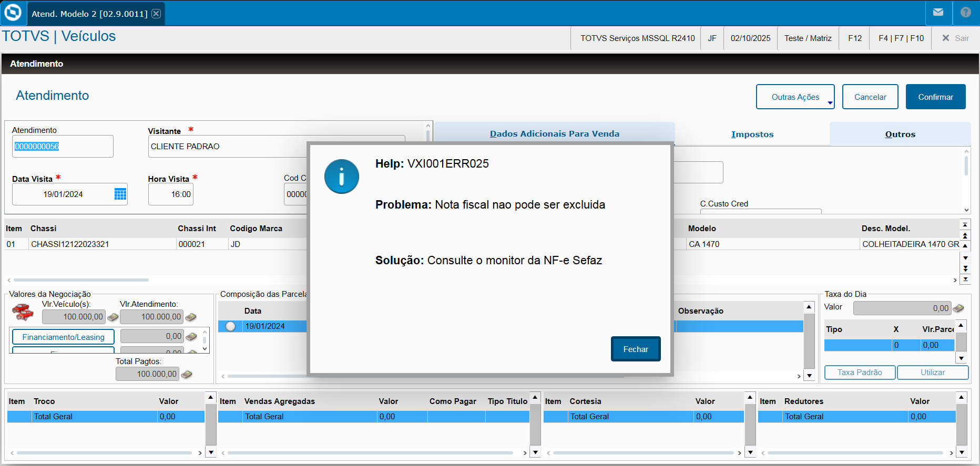Click the Teste / Matriz branch item
The image size is (980, 466).
(808, 38)
